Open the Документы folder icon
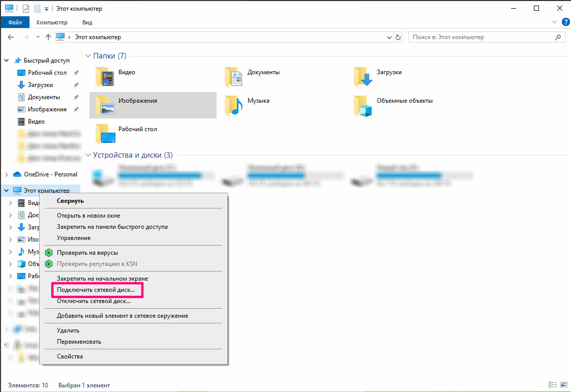571x392 pixels. click(234, 76)
